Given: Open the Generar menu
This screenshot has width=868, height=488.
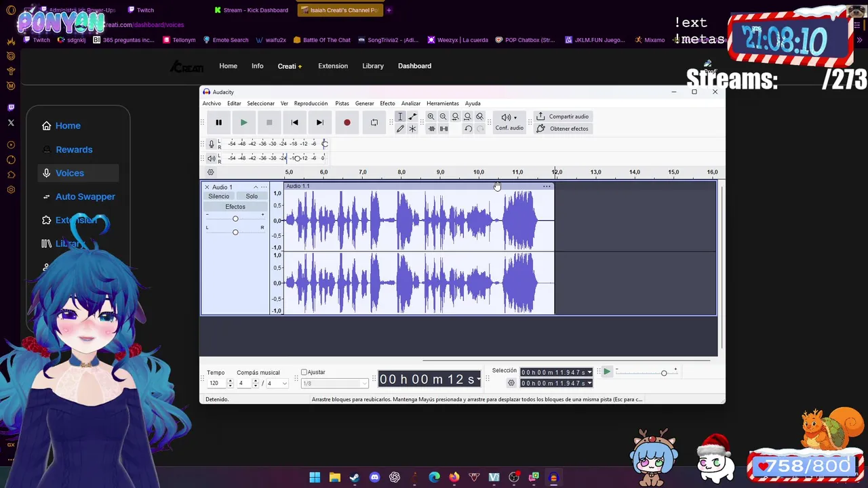Looking at the screenshot, I should pyautogui.click(x=364, y=104).
